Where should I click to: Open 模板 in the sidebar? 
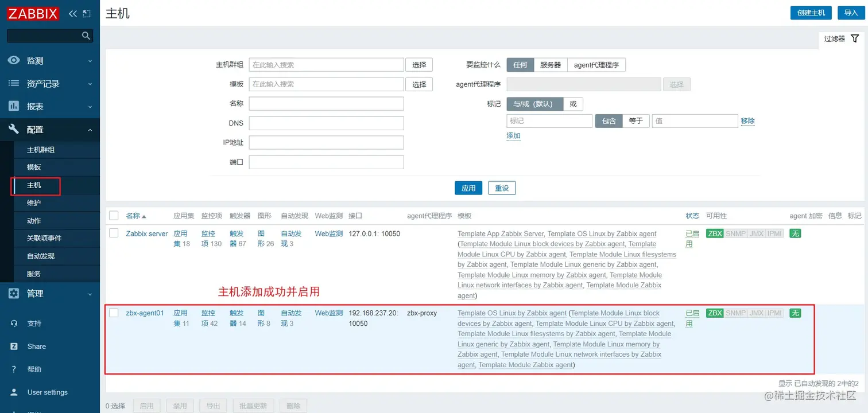pos(34,167)
